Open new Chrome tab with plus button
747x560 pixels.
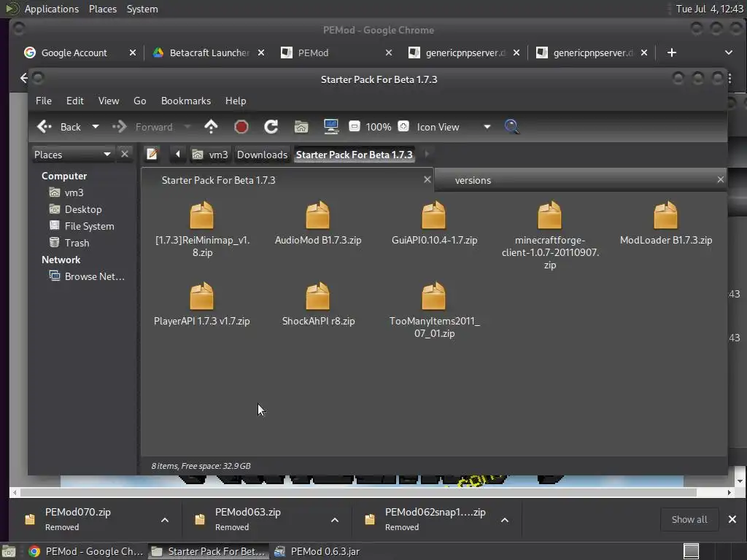pyautogui.click(x=671, y=52)
